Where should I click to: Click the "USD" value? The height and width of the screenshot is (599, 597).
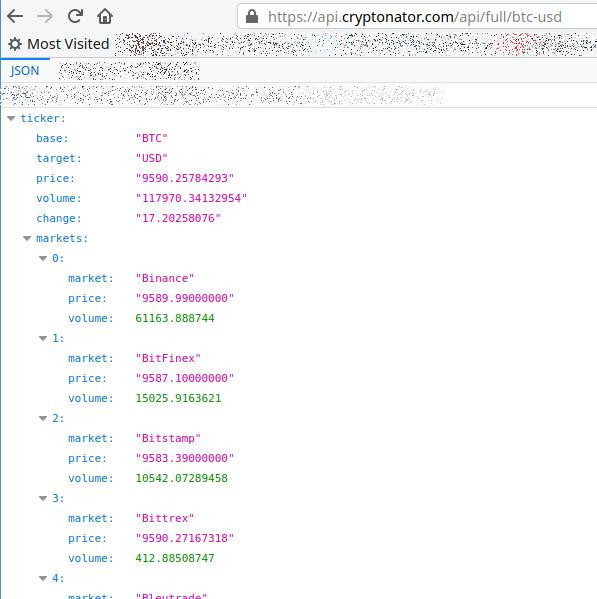point(152,158)
